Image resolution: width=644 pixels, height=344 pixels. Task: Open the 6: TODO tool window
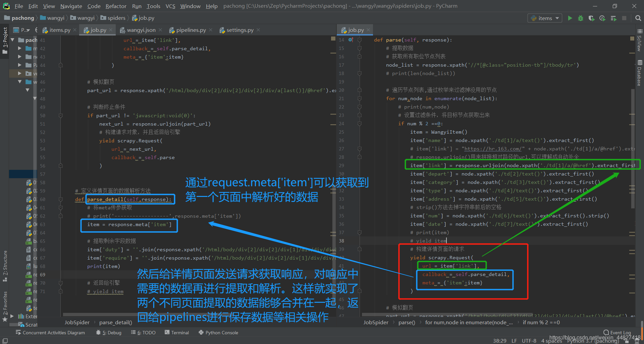[143, 333]
